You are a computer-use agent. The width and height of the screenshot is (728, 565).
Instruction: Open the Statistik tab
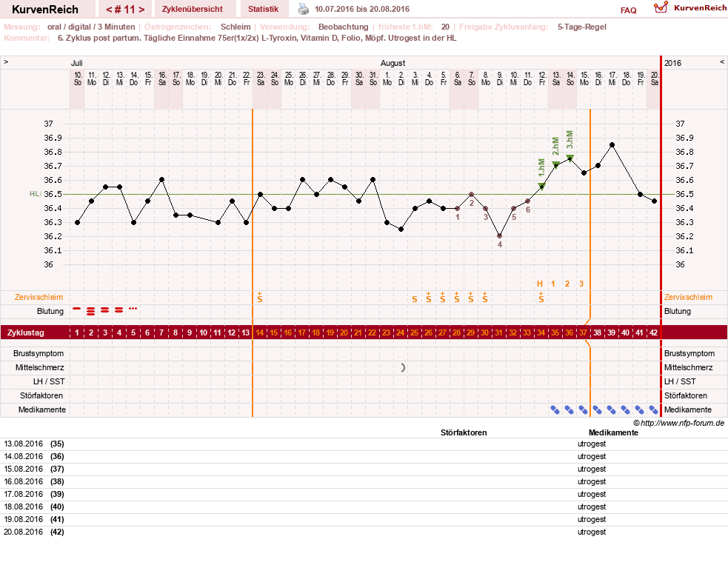263,9
